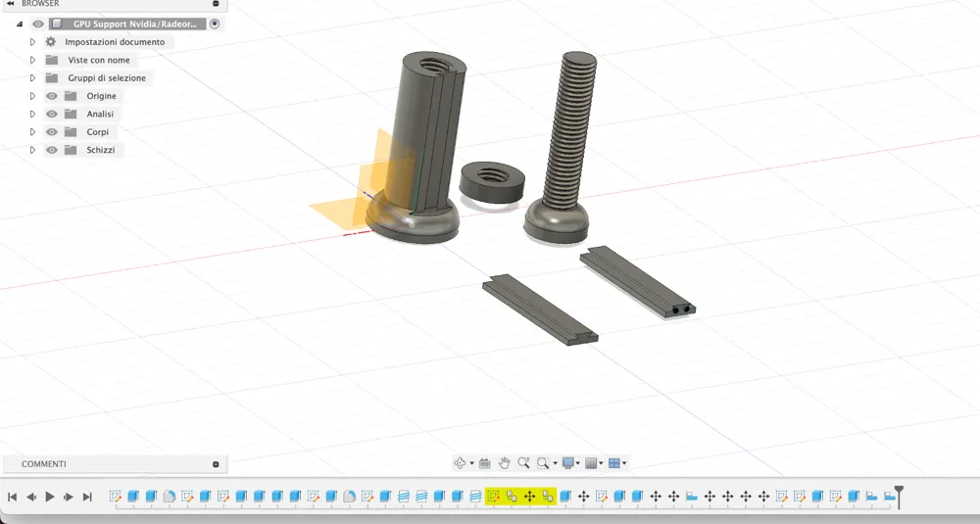Expand the Corpi folder
Screen dimensions: 980x524
point(32,132)
